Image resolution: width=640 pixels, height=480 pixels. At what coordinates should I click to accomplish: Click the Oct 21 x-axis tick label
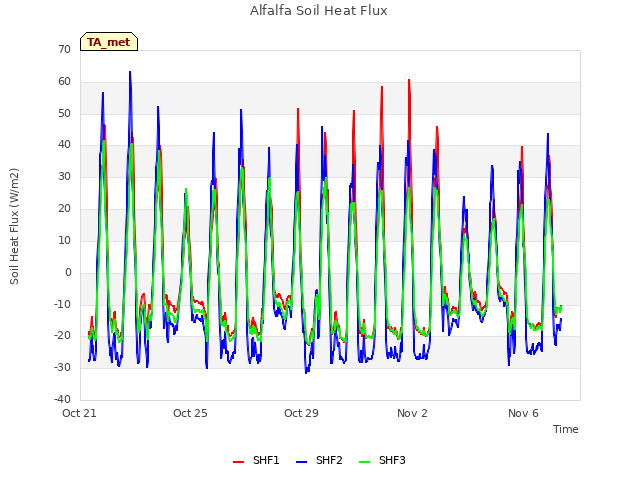click(79, 413)
